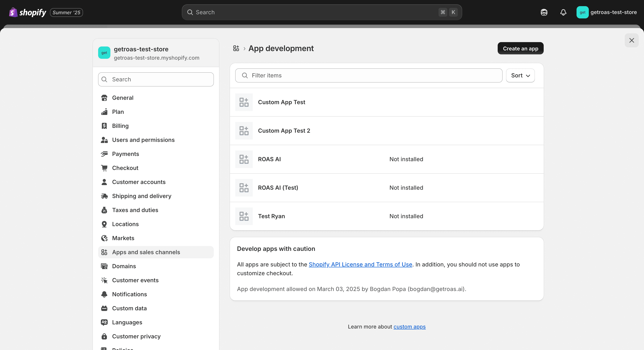Click the Billing receipt icon

[104, 126]
